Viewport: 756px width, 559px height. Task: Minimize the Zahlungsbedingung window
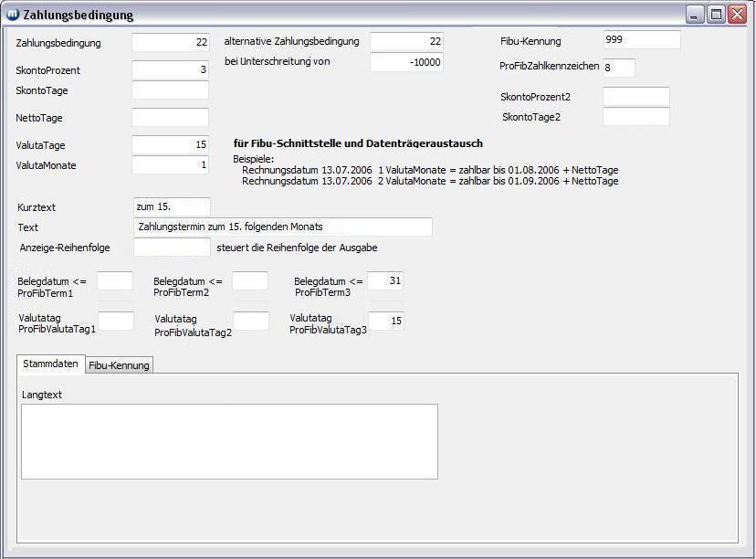pos(696,15)
